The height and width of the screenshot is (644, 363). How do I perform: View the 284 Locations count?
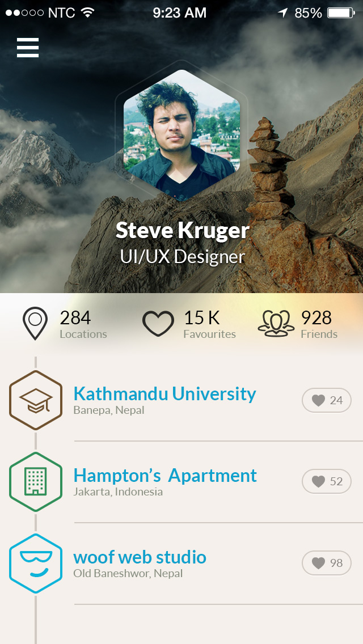click(x=83, y=324)
